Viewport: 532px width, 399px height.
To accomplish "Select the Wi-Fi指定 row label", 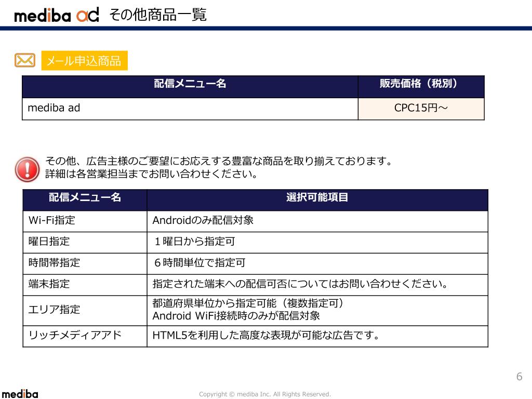I will [x=85, y=221].
